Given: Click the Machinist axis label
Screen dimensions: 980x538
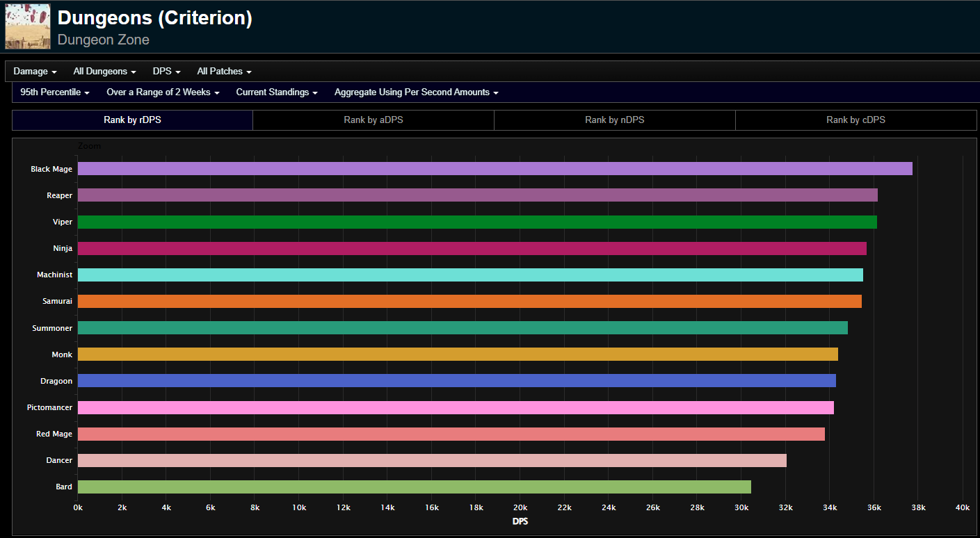Looking at the screenshot, I should 54,275.
